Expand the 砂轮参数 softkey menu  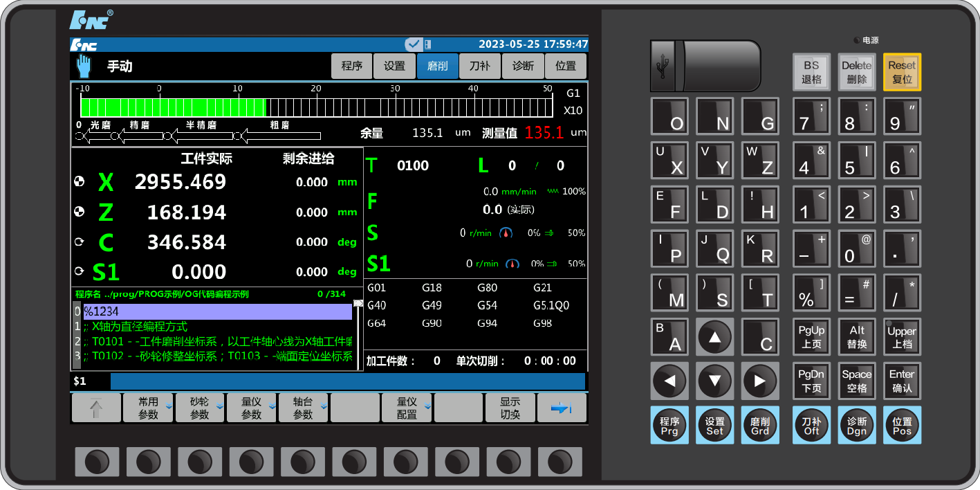pyautogui.click(x=200, y=408)
